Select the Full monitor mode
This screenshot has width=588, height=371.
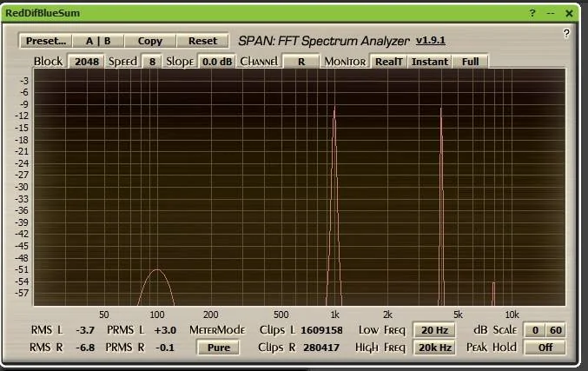470,62
